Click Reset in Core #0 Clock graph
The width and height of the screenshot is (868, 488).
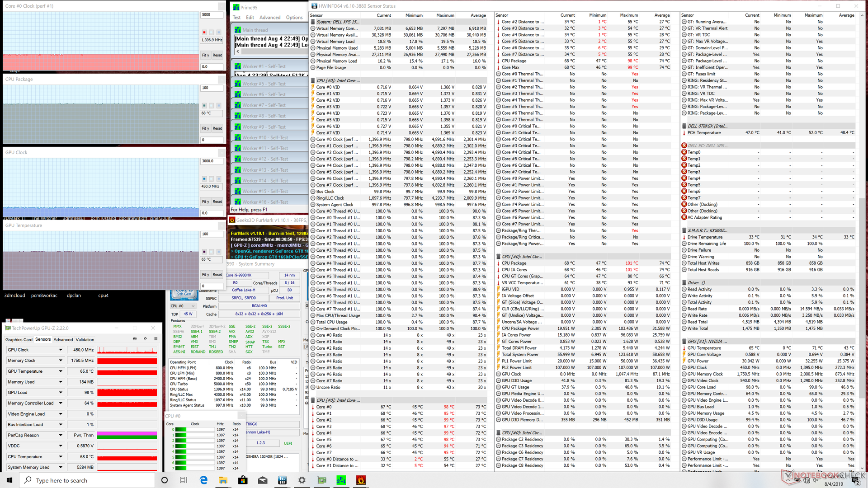point(217,55)
